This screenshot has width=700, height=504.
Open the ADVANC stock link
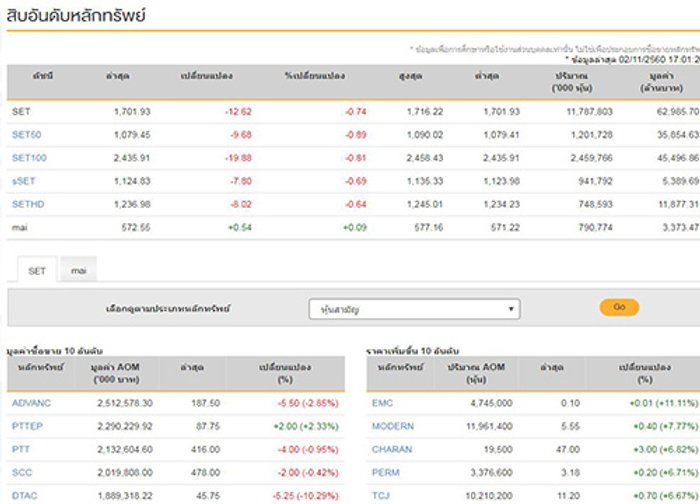[x=31, y=403]
